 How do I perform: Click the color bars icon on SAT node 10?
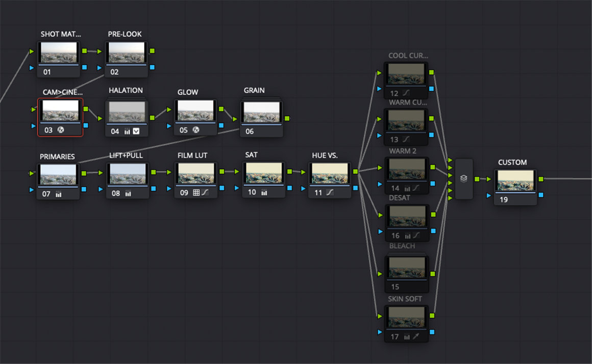click(x=264, y=192)
